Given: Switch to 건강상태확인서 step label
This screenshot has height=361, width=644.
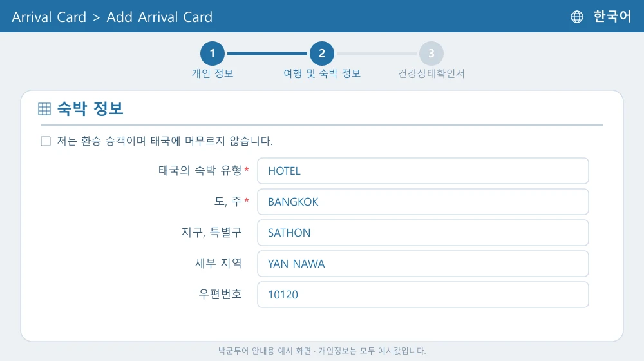Looking at the screenshot, I should (x=431, y=73).
